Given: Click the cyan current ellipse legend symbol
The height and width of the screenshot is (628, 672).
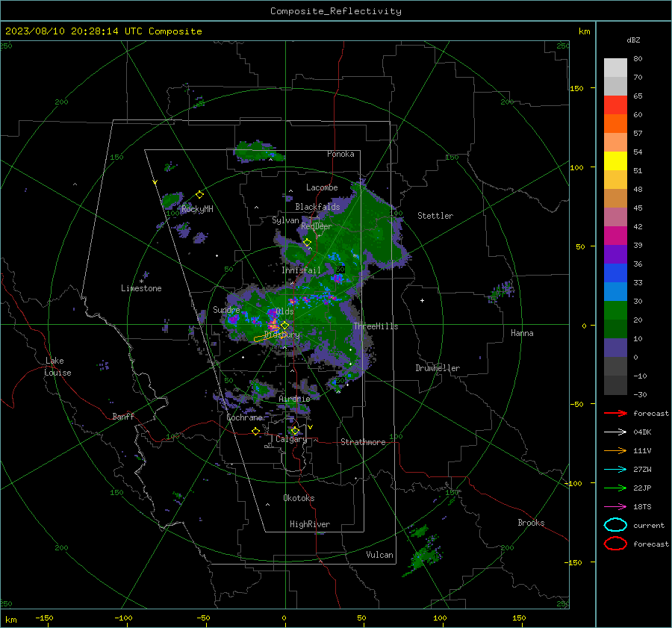Looking at the screenshot, I should 615,525.
